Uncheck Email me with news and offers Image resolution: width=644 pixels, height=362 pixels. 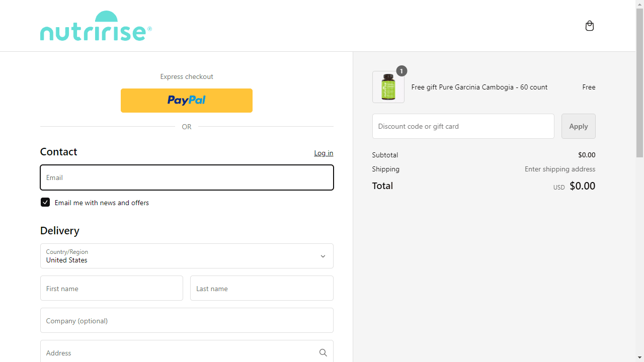pos(45,202)
